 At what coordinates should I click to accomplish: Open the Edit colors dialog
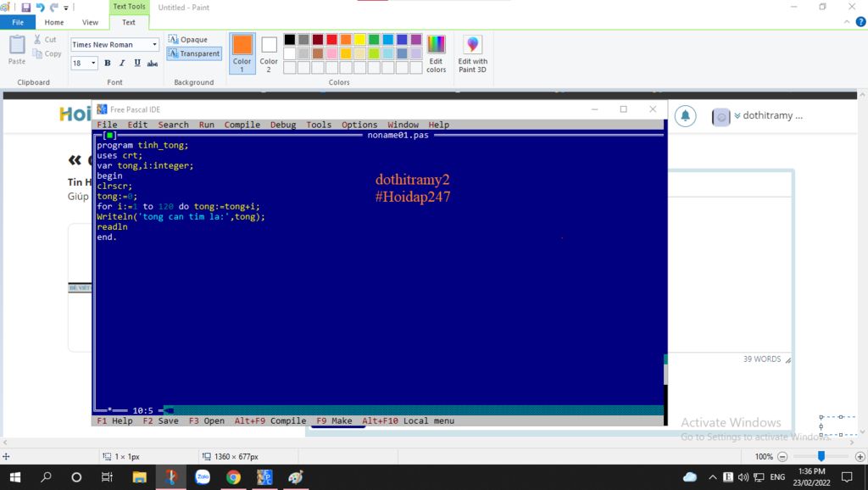click(x=437, y=53)
